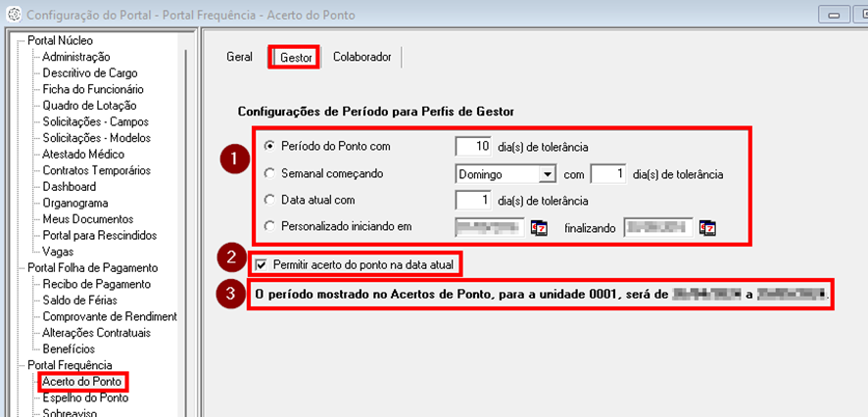Open calendar picker for finalizando date
Viewport: 868px width, 417px height.
[708, 228]
